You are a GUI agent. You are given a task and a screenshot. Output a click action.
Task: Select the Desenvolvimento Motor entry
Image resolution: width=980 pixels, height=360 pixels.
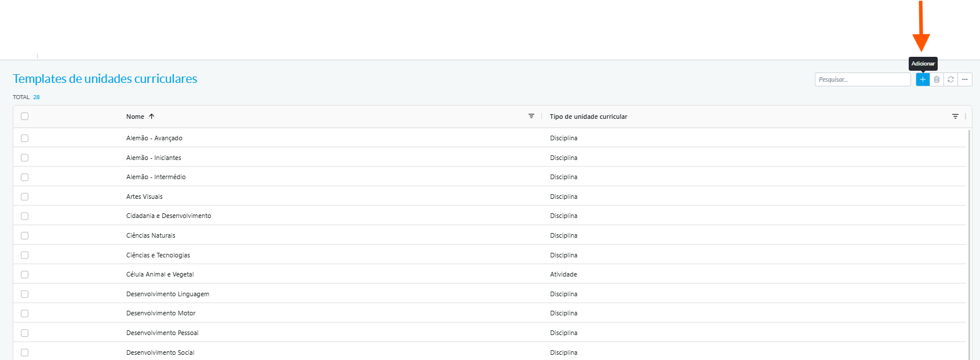point(161,313)
